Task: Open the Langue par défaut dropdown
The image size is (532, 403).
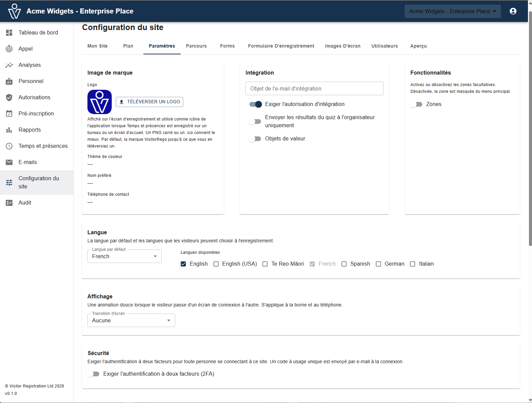Action: 125,256
